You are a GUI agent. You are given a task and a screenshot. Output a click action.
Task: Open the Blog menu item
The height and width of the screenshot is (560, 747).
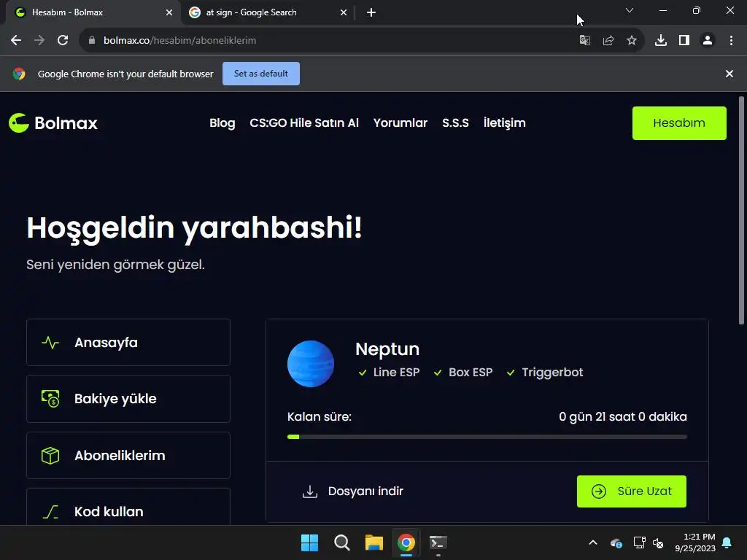222,122
